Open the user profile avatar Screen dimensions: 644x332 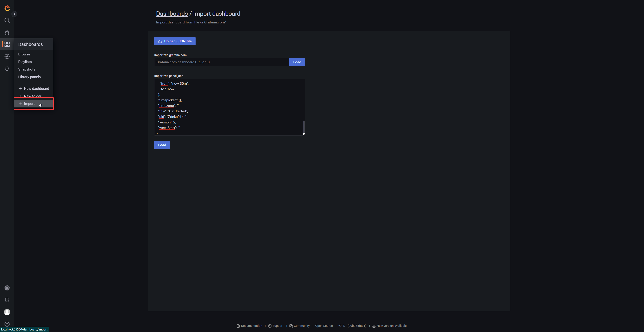(7, 312)
